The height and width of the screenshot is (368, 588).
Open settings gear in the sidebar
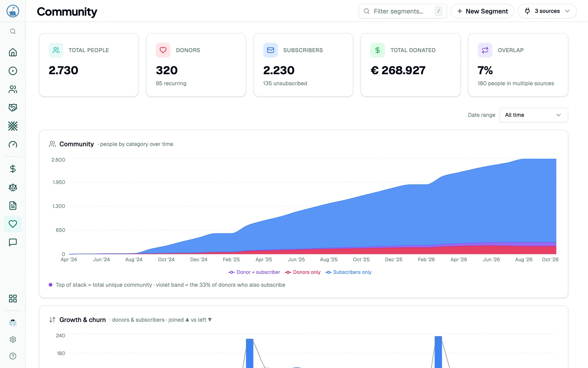13,339
